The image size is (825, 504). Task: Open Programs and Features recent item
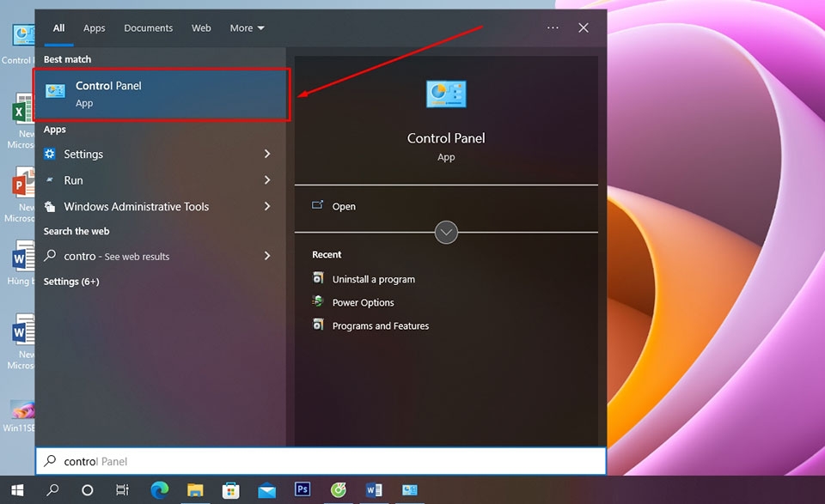[381, 325]
